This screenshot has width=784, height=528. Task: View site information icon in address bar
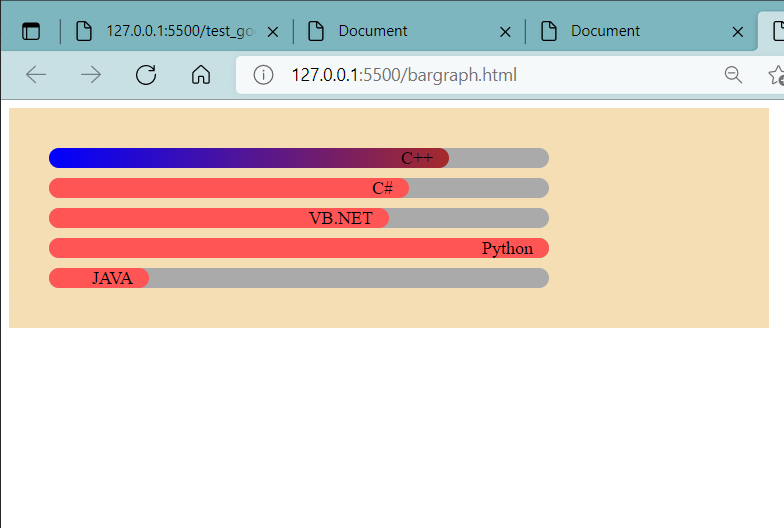(x=263, y=75)
